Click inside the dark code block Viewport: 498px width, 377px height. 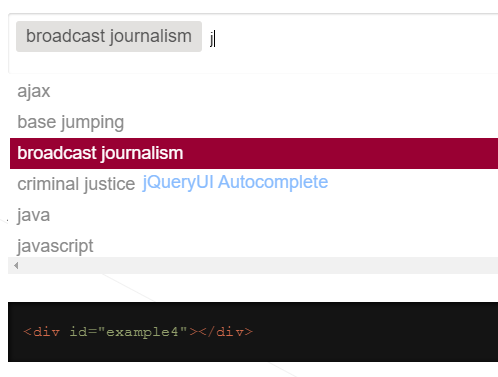[x=253, y=332]
